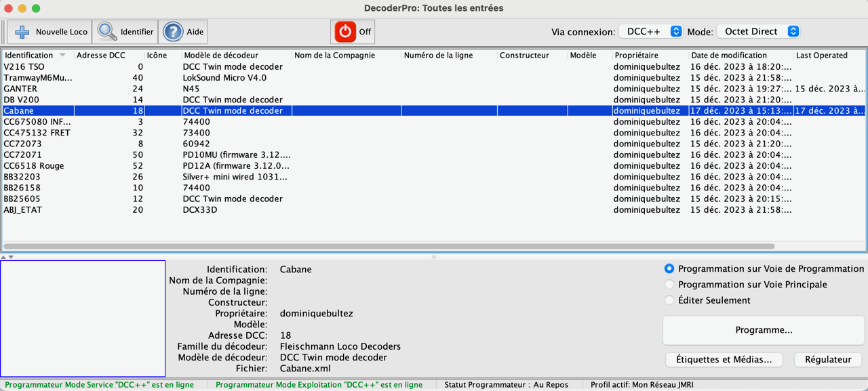Select the BB25605 roster row
The width and height of the screenshot is (868, 391).
pos(434,199)
